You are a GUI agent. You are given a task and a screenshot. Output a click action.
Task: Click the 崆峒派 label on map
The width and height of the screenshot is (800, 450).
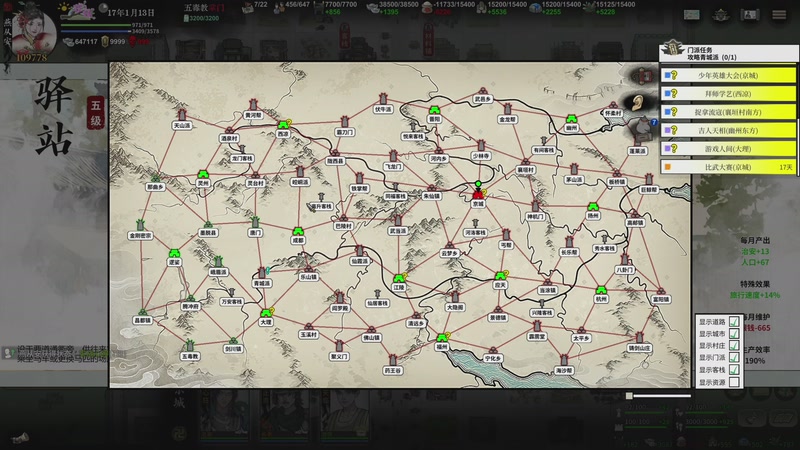tap(300, 182)
